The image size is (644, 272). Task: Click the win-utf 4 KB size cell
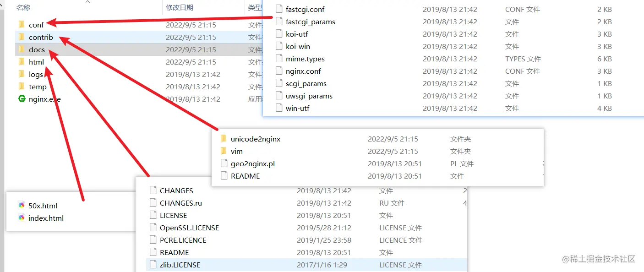[605, 108]
